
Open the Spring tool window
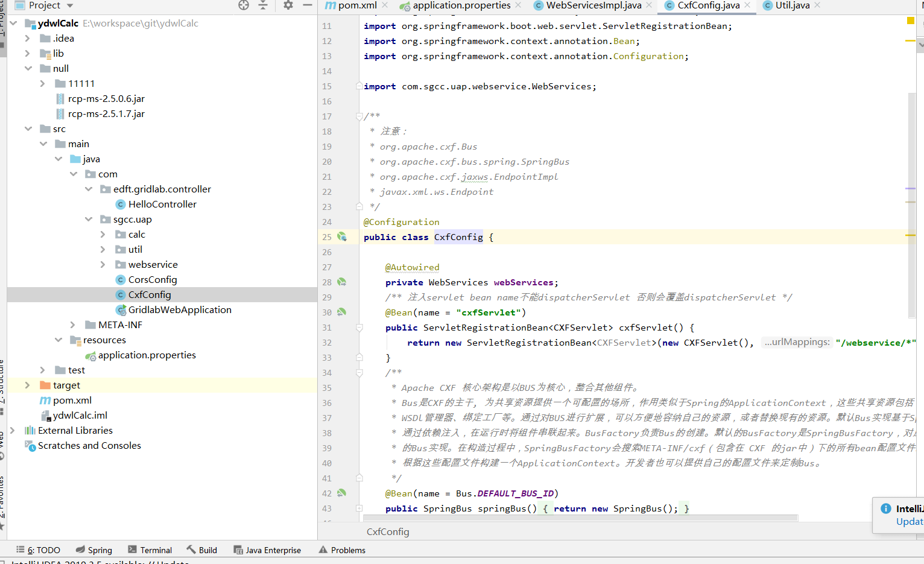[x=94, y=550]
